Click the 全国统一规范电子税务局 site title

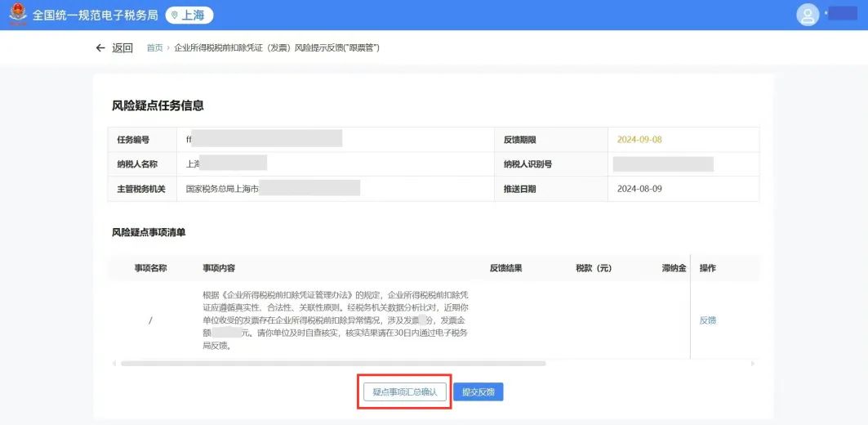[94, 16]
